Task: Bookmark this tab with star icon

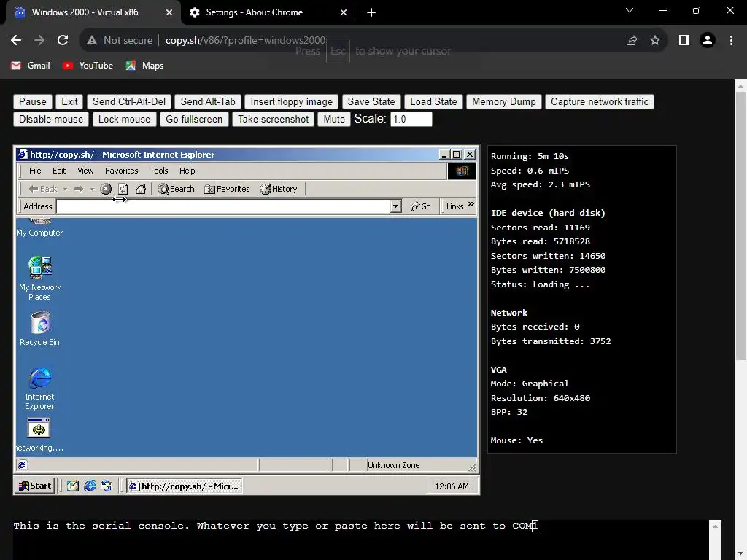Action: pos(655,41)
